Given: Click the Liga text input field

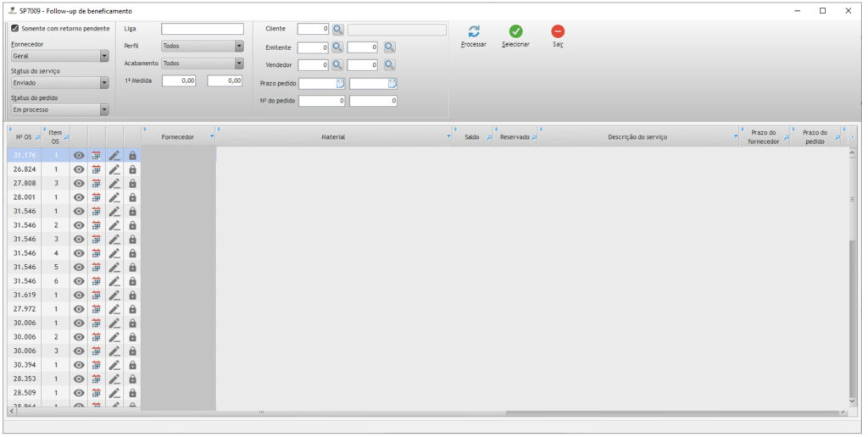Looking at the screenshot, I should coord(202,29).
